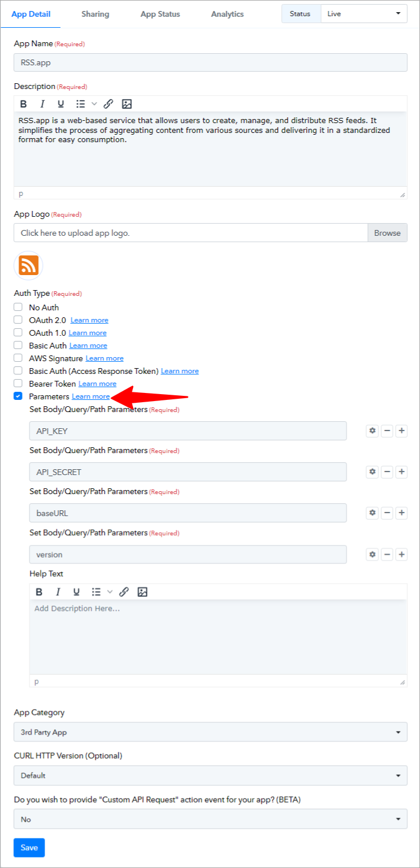Click the App Name input field
The width and height of the screenshot is (420, 868).
[x=211, y=62]
